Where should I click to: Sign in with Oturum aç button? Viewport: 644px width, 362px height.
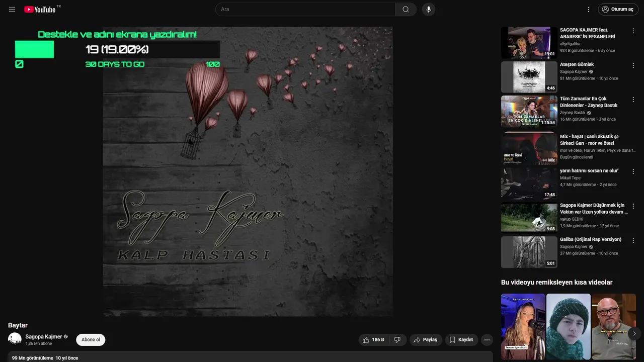tap(618, 9)
